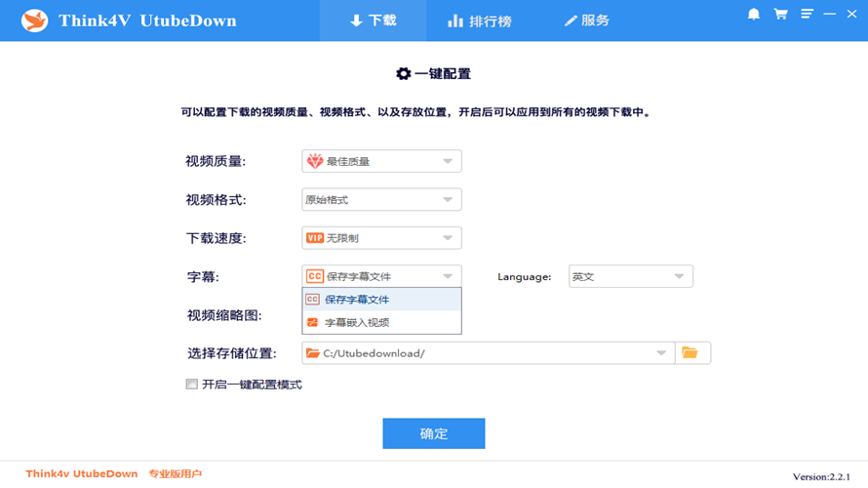Click the C:/Utubedownload/ path text
This screenshot has height=488, width=868.
[x=374, y=353]
